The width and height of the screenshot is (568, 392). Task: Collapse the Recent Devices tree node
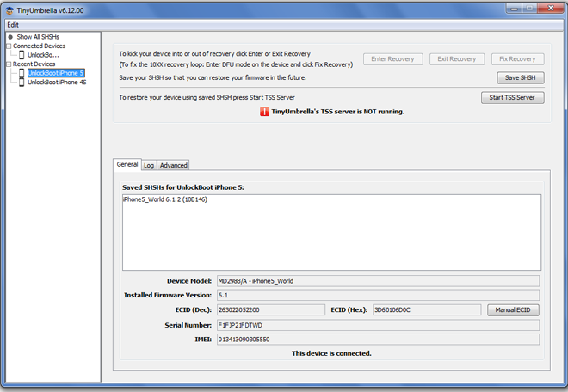[x=8, y=64]
